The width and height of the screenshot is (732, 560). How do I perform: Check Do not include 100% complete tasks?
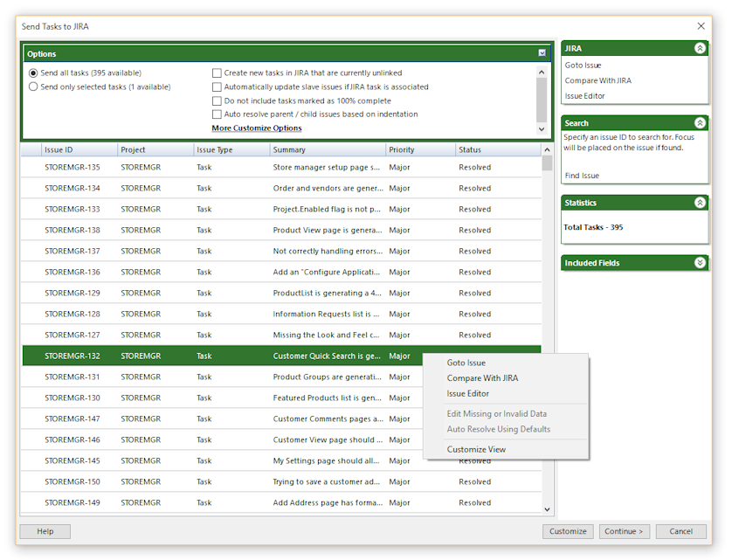(x=217, y=100)
